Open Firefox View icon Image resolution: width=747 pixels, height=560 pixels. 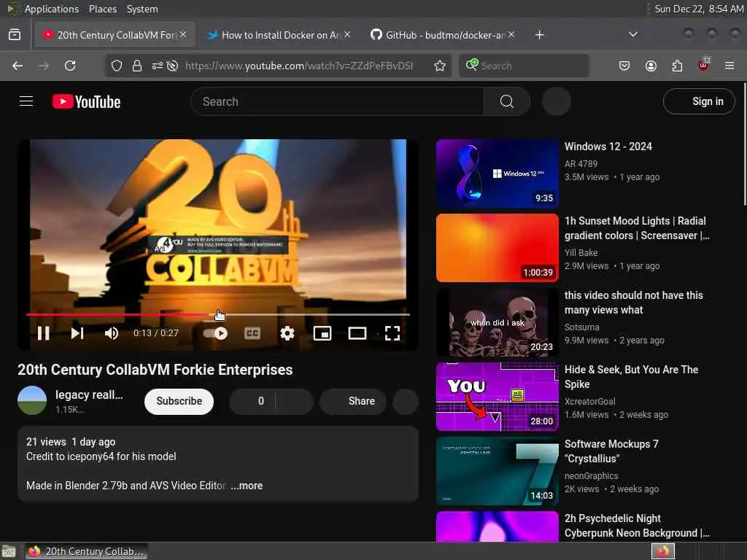pyautogui.click(x=15, y=35)
